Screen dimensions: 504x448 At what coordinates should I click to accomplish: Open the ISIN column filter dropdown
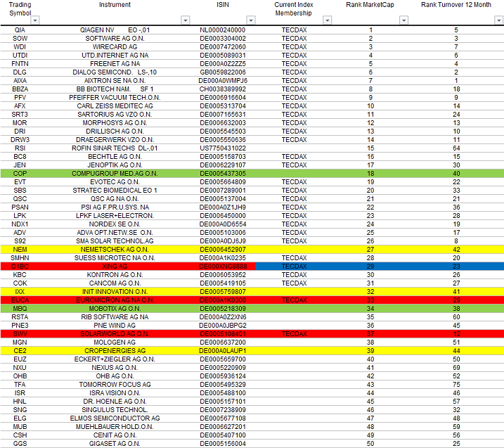click(x=251, y=20)
